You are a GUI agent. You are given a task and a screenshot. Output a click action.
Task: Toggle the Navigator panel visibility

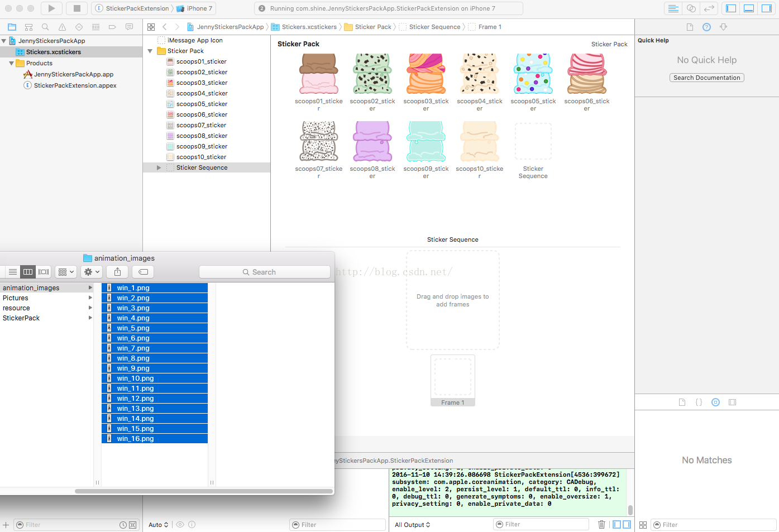[x=731, y=8]
